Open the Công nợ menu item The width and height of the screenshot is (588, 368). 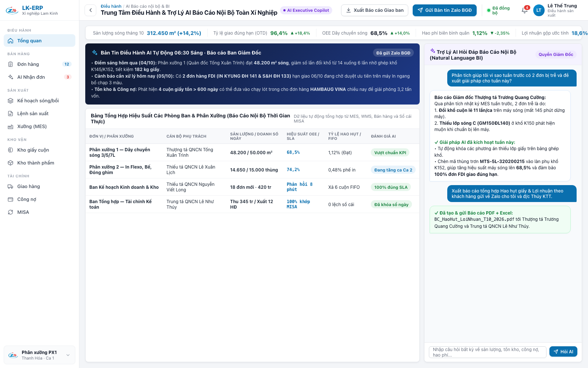click(39, 199)
